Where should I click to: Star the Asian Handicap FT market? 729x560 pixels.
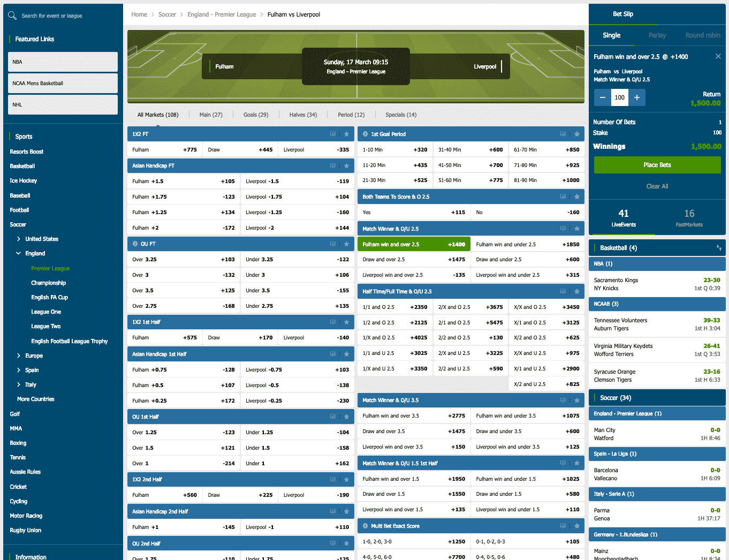[346, 166]
